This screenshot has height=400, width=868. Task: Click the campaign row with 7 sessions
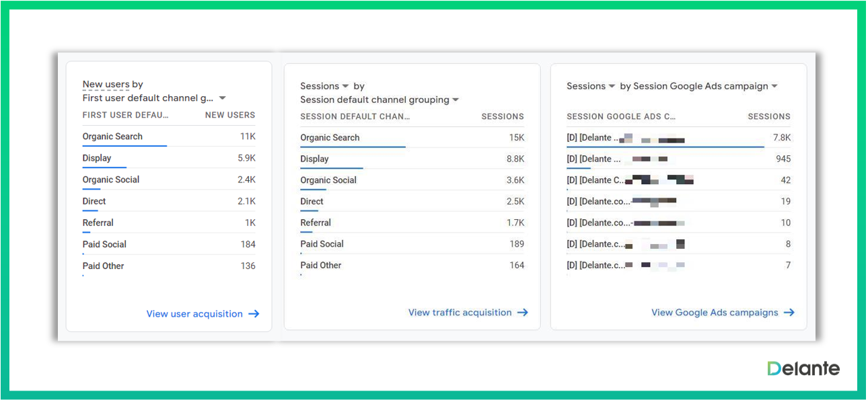678,266
